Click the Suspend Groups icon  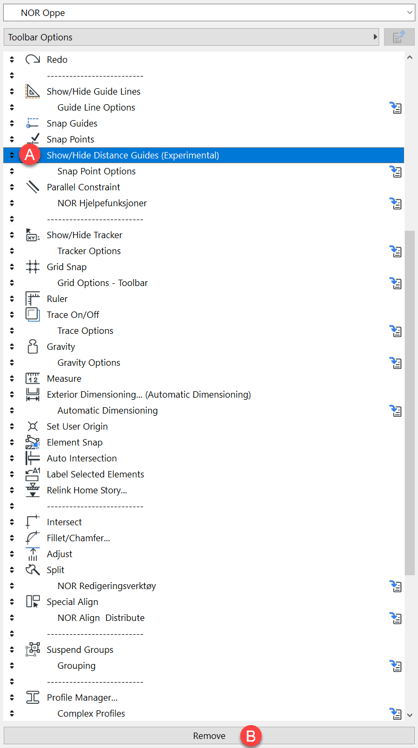[x=32, y=650]
